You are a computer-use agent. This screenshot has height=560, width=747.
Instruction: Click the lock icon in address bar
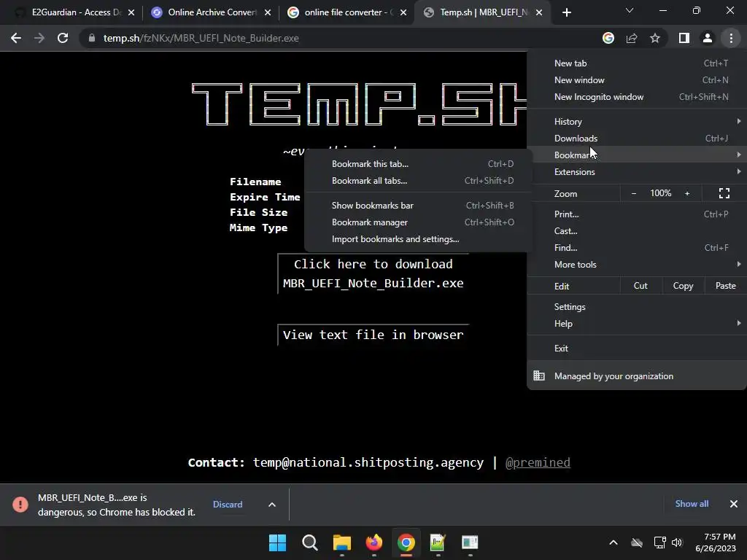(x=92, y=38)
